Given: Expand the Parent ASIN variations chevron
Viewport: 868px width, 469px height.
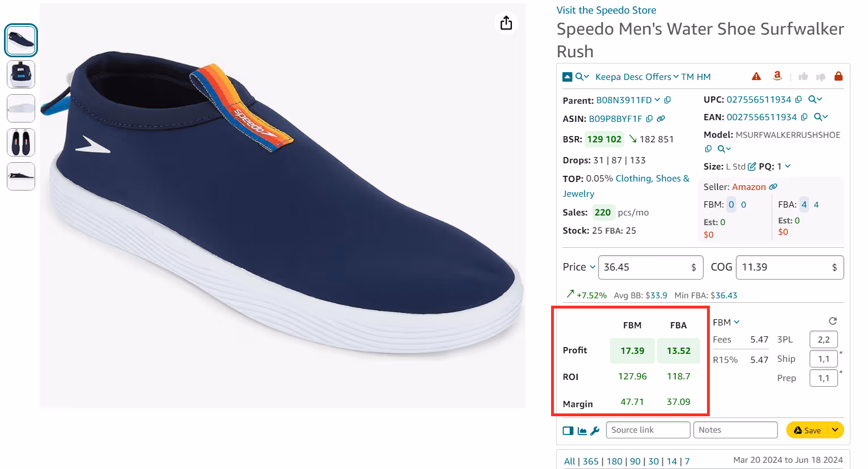Looking at the screenshot, I should (x=658, y=100).
